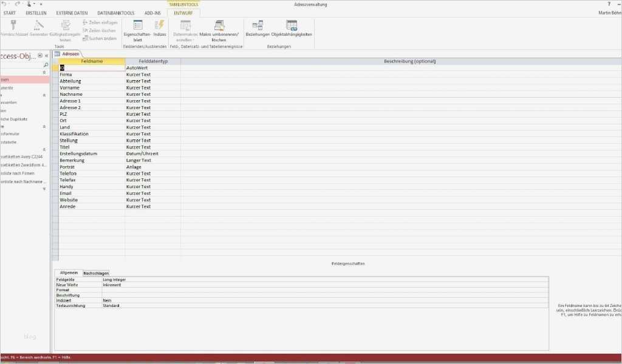The height and width of the screenshot is (364, 622).
Task: Select 'onliste nach Nachname' in navigation pane
Action: pyautogui.click(x=23, y=182)
